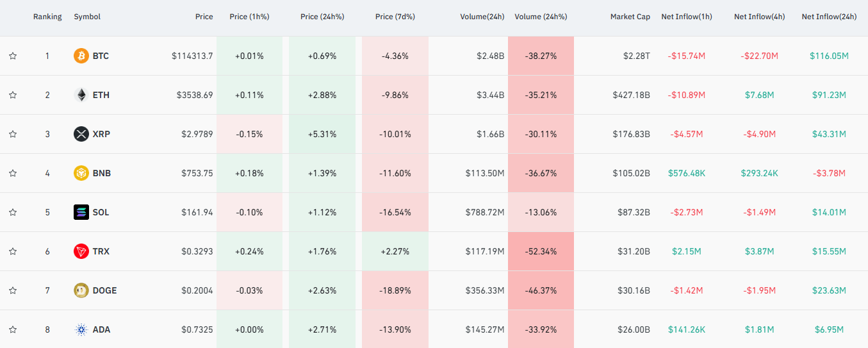Click the Ranking column header
Image resolution: width=868 pixels, height=348 pixels.
coord(47,17)
